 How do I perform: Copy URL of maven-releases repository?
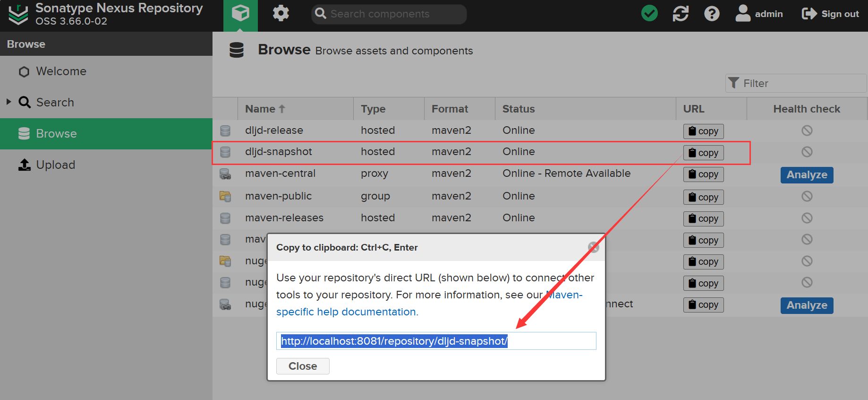pos(703,218)
